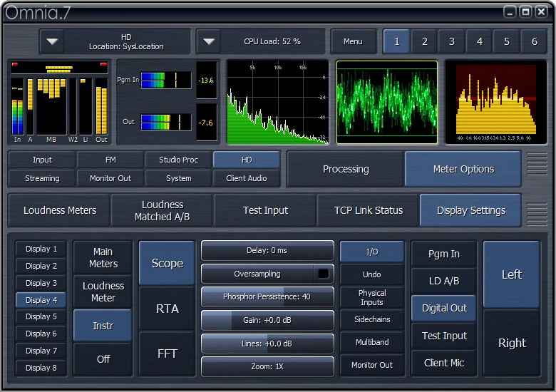The image size is (556, 392).
Task: Open Loudness Matched A/B page
Action: click(162, 210)
